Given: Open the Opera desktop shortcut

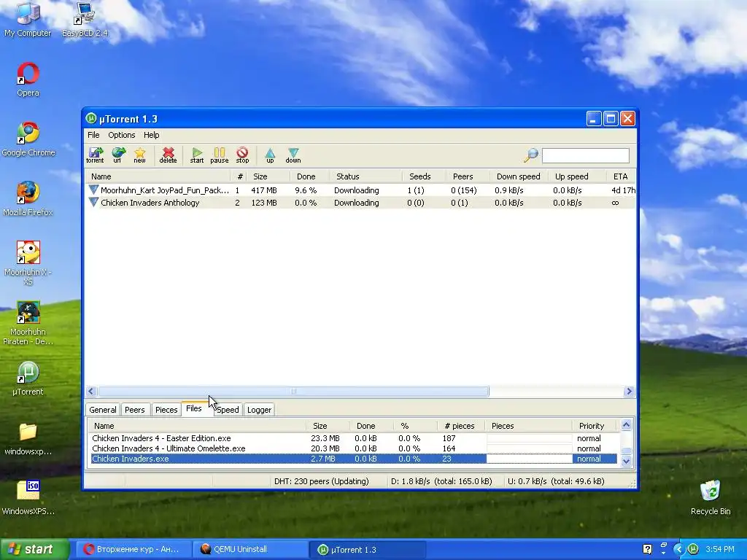Looking at the screenshot, I should point(28,79).
